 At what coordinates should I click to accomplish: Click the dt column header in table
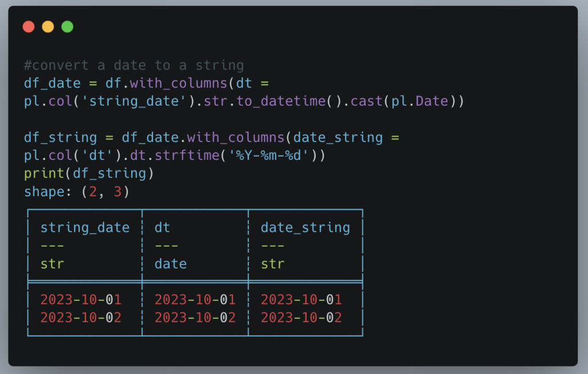(x=162, y=228)
